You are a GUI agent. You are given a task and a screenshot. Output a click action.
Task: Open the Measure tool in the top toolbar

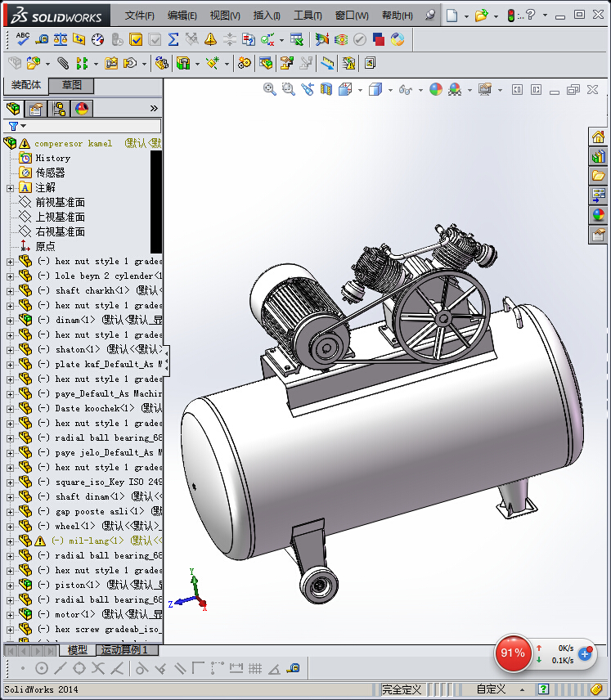coord(42,39)
